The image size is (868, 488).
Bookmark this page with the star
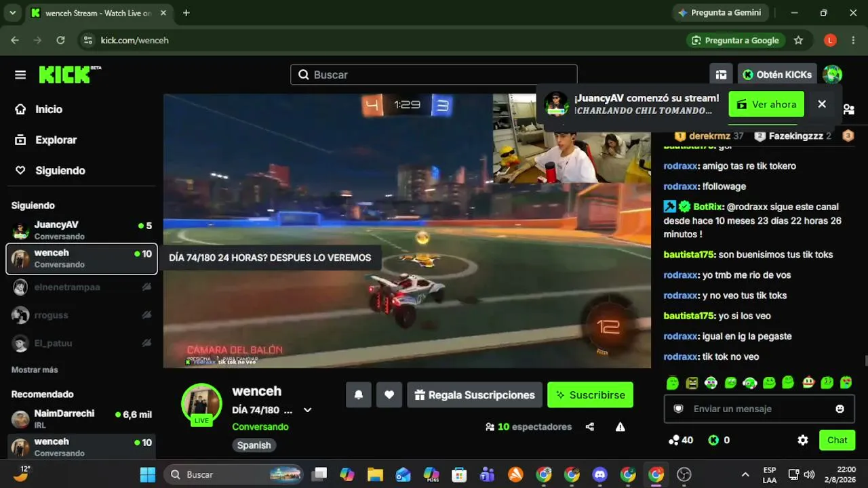(x=798, y=40)
